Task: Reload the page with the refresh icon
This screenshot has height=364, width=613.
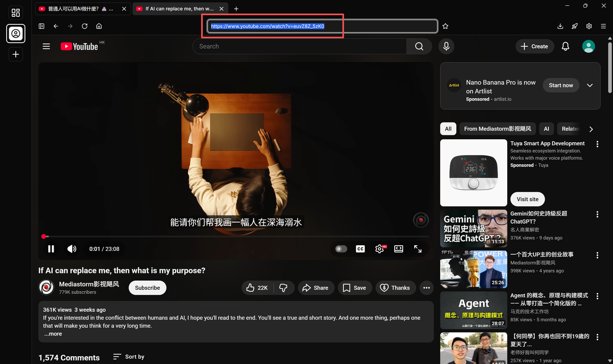Action: (85, 26)
